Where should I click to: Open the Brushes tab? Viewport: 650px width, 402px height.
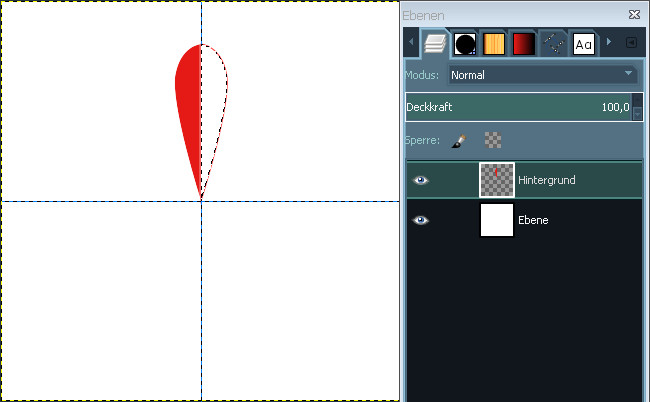[x=465, y=43]
